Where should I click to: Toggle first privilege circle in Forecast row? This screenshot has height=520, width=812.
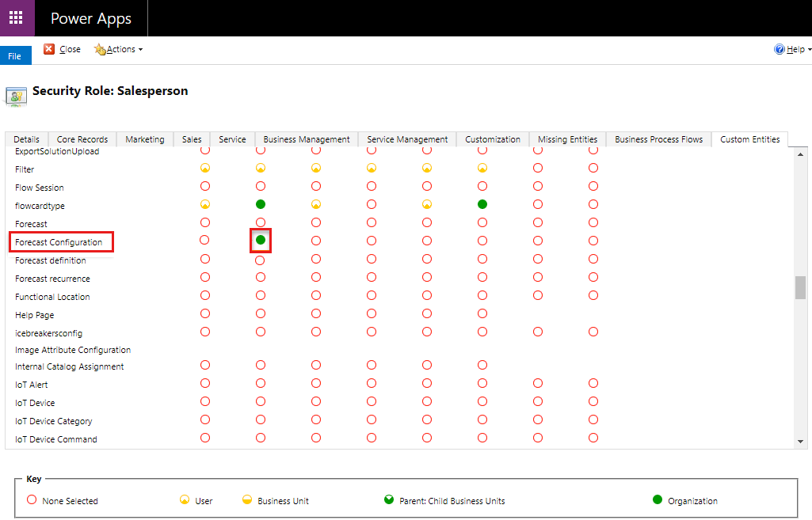click(205, 222)
